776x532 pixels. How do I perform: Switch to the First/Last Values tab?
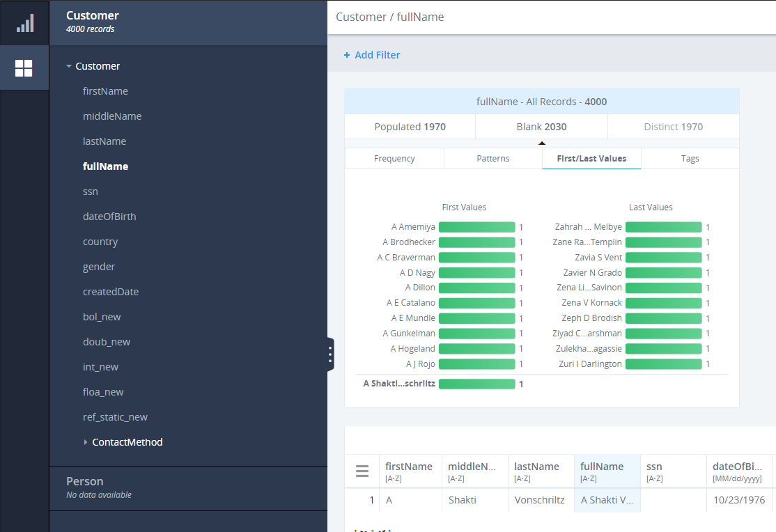tap(591, 158)
